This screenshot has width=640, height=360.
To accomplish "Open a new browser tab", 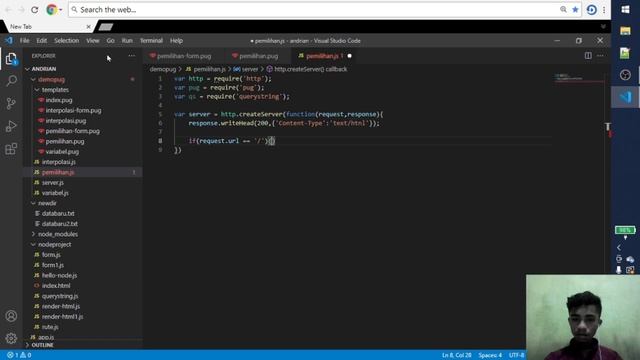I will (x=106, y=27).
